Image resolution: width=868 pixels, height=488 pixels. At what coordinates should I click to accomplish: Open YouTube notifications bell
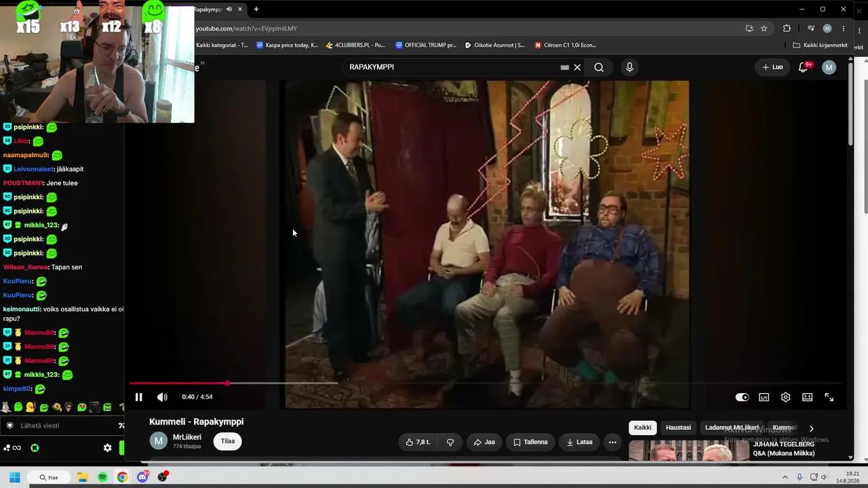coord(804,67)
